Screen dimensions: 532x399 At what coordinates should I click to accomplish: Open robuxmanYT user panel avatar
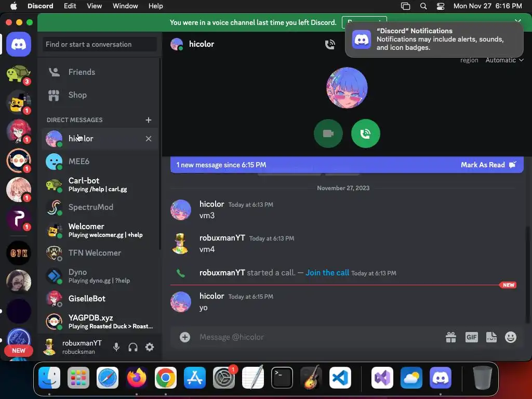point(49,347)
